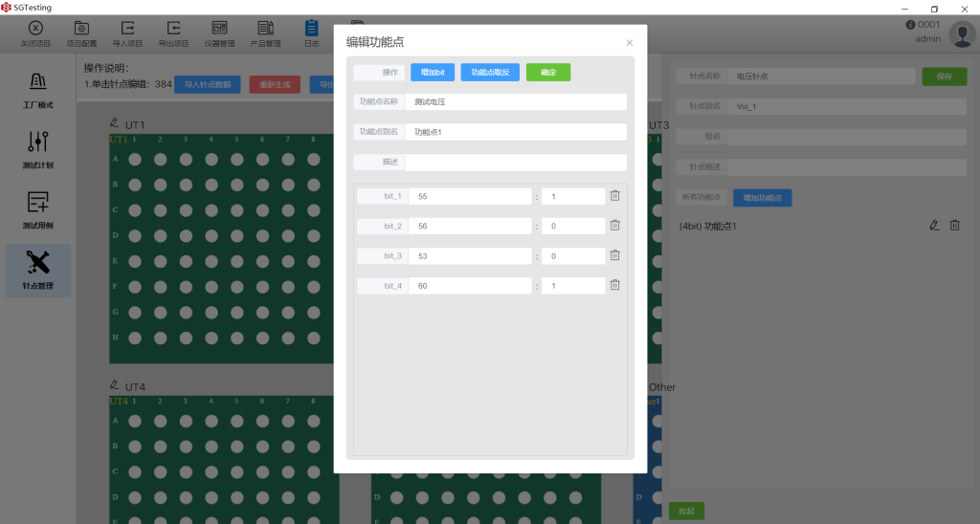
Task: Close the 编辑功能点 dialog
Action: 630,42
